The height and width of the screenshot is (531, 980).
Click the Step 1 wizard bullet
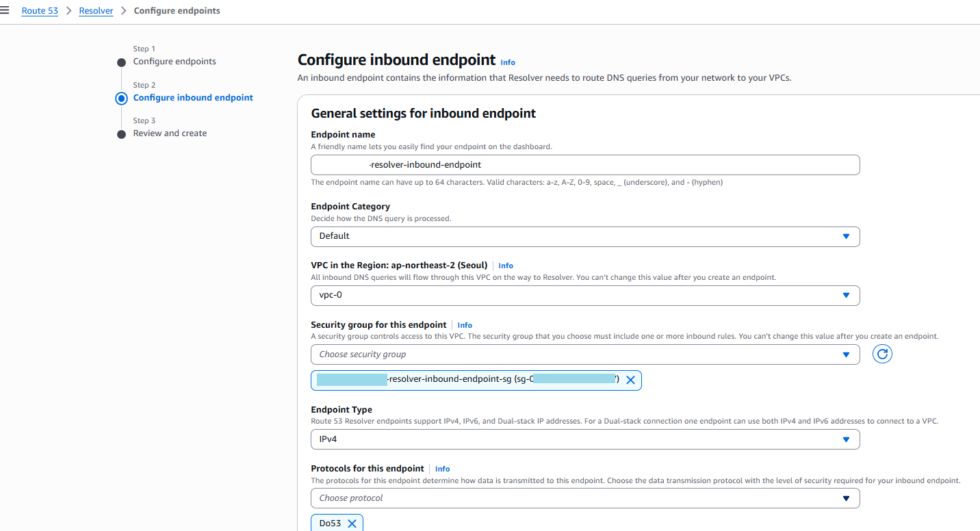click(x=122, y=62)
